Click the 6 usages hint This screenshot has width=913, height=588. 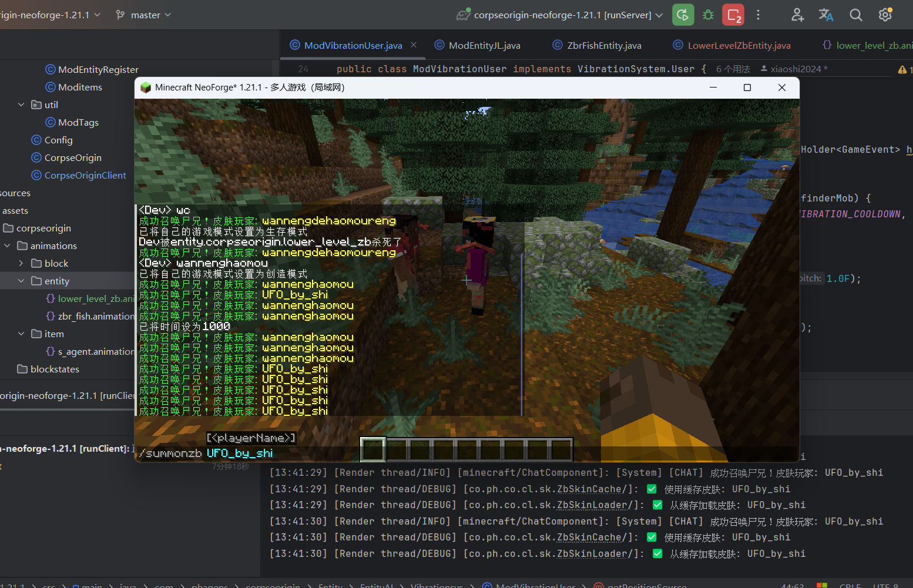pos(733,69)
